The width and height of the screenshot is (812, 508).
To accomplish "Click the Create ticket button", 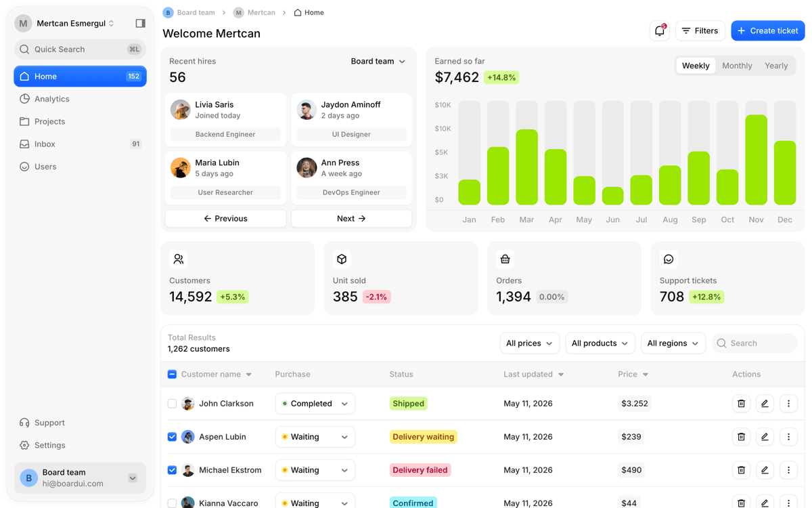I will 768,30.
